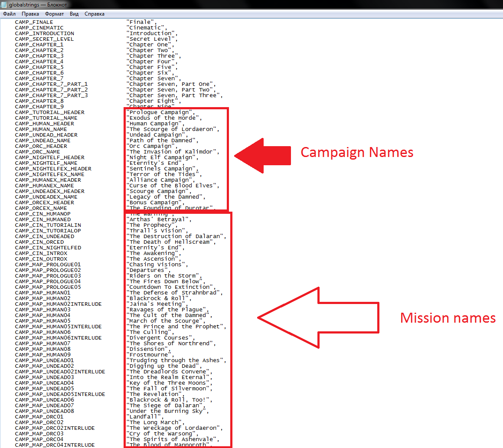The image size is (503, 448).
Task: Click the text CAMP_MAP_HUMAN02INTERLUDE
Action: [58, 304]
